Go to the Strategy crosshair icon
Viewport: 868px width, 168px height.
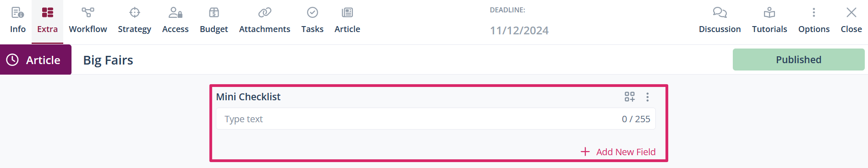tap(134, 12)
